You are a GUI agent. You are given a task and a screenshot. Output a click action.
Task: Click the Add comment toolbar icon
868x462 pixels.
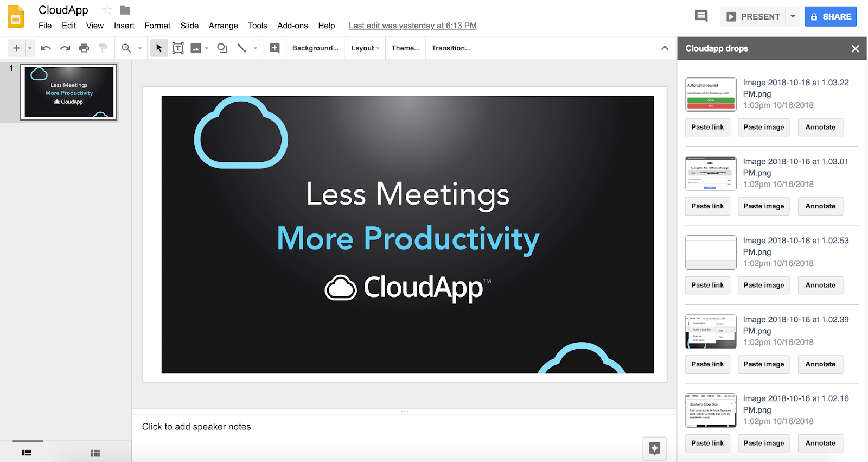click(275, 48)
